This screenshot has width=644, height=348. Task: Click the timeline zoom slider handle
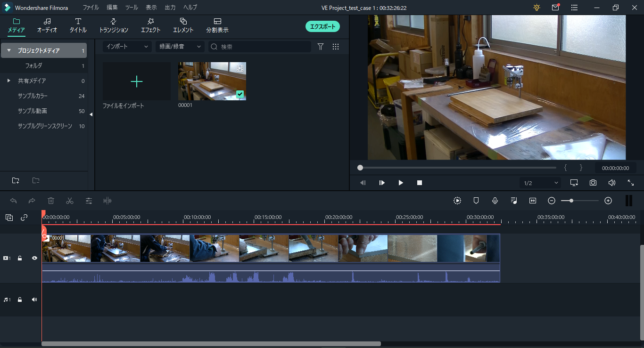(571, 201)
